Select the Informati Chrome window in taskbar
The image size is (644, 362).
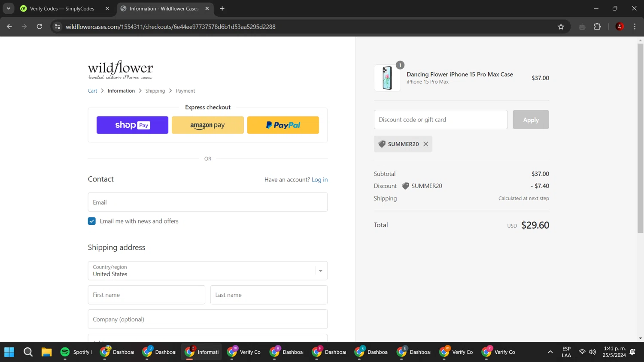pos(202,352)
